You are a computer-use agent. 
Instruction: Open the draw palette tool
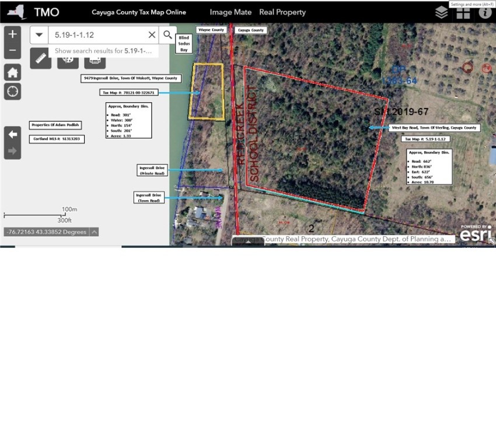click(x=68, y=59)
